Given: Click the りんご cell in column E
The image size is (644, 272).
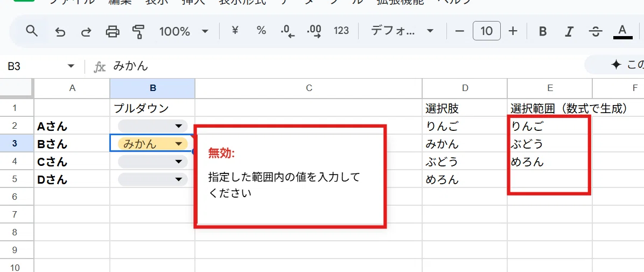Looking at the screenshot, I should pyautogui.click(x=550, y=125).
